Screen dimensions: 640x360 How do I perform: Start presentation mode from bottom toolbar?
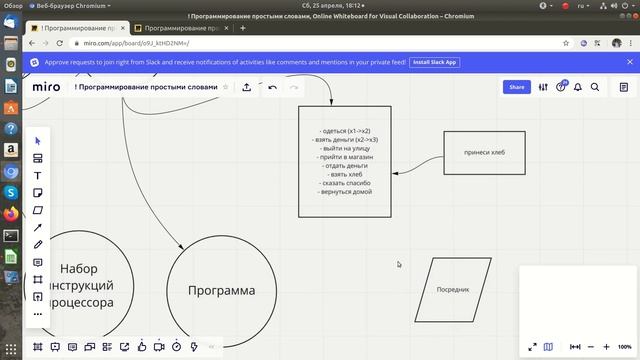point(55,347)
